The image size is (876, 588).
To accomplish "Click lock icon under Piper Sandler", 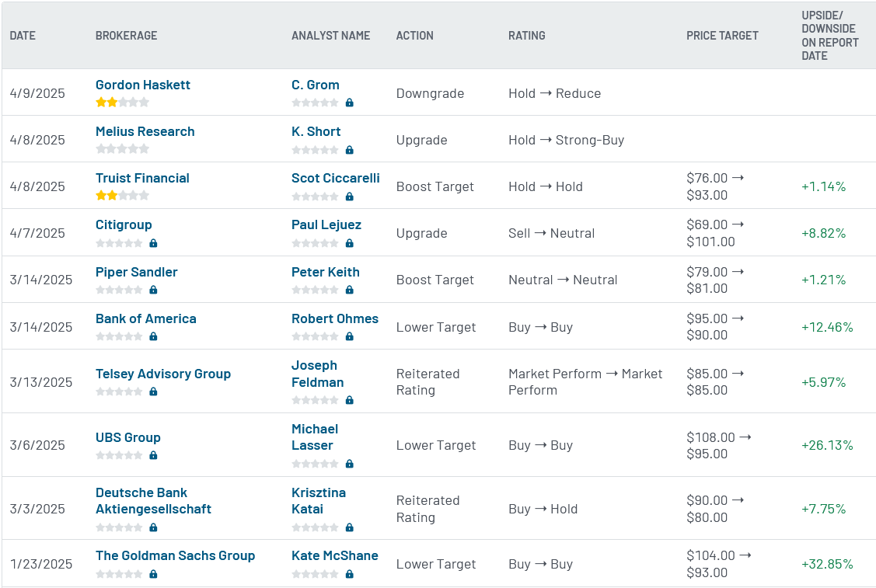I will 153,290.
